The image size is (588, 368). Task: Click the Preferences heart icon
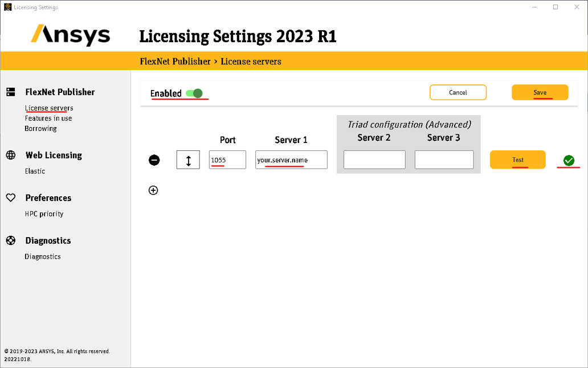[x=11, y=198]
